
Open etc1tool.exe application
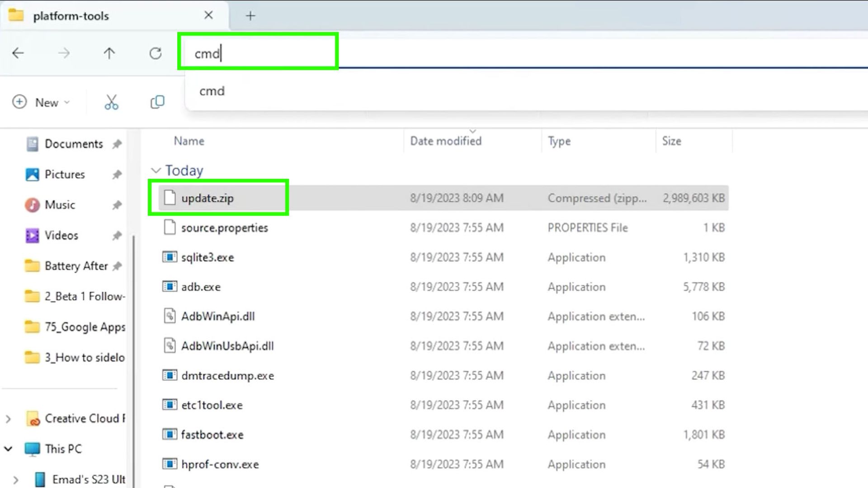pyautogui.click(x=212, y=405)
